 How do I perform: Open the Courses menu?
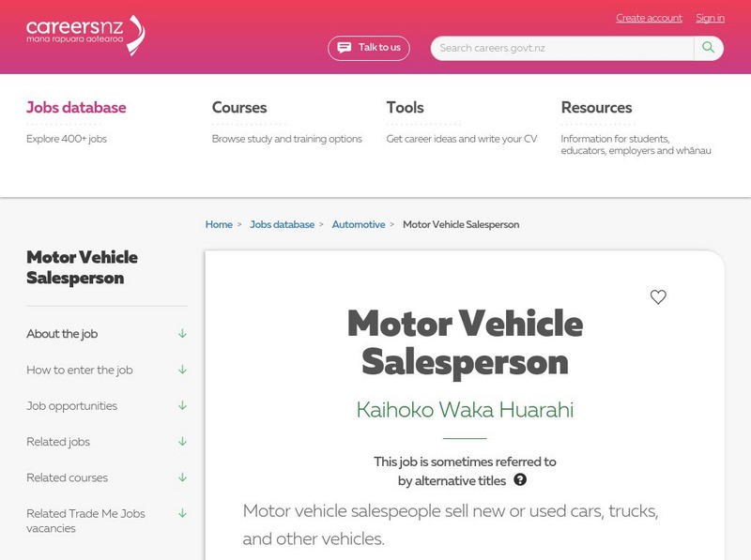(240, 107)
